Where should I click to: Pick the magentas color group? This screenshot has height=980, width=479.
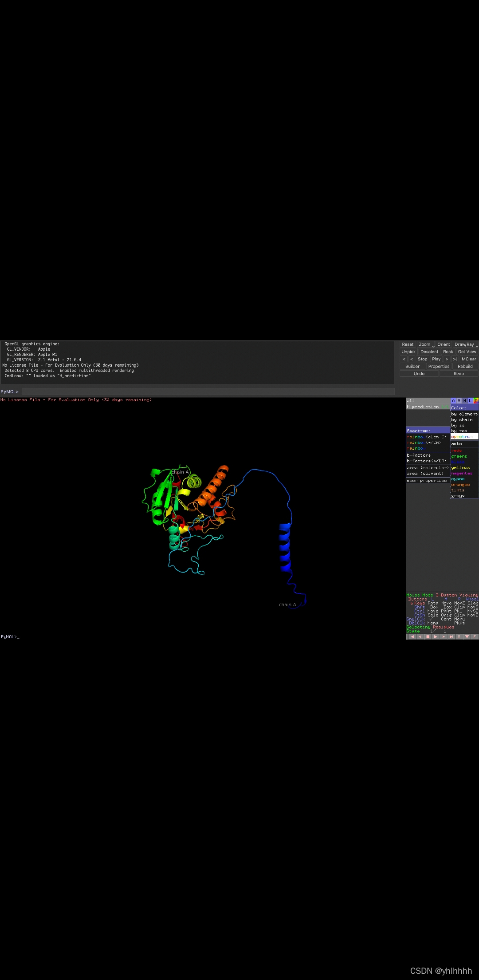click(x=464, y=473)
